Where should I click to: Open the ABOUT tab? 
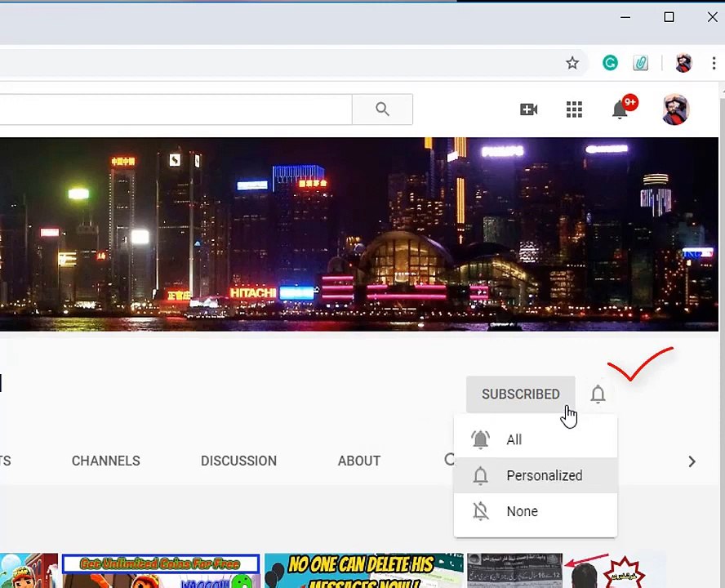358,461
